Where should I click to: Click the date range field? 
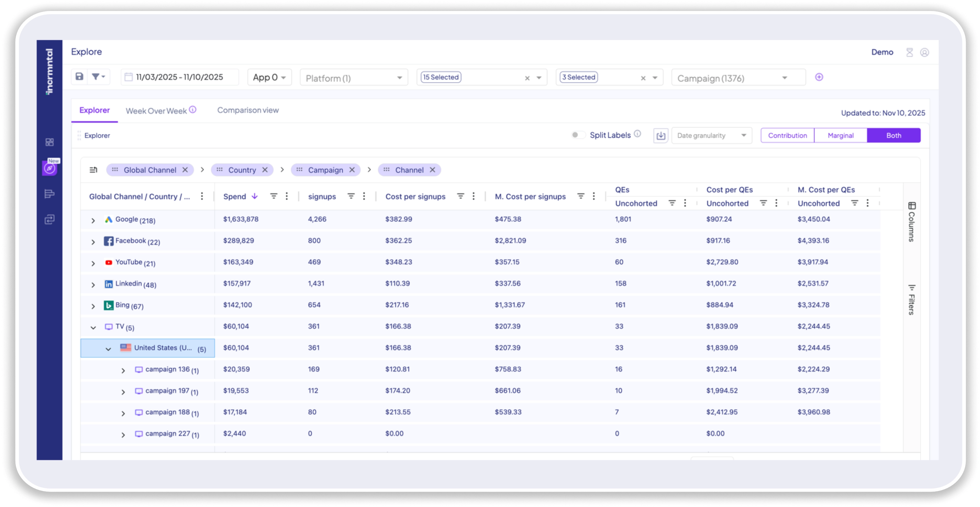[x=179, y=77]
